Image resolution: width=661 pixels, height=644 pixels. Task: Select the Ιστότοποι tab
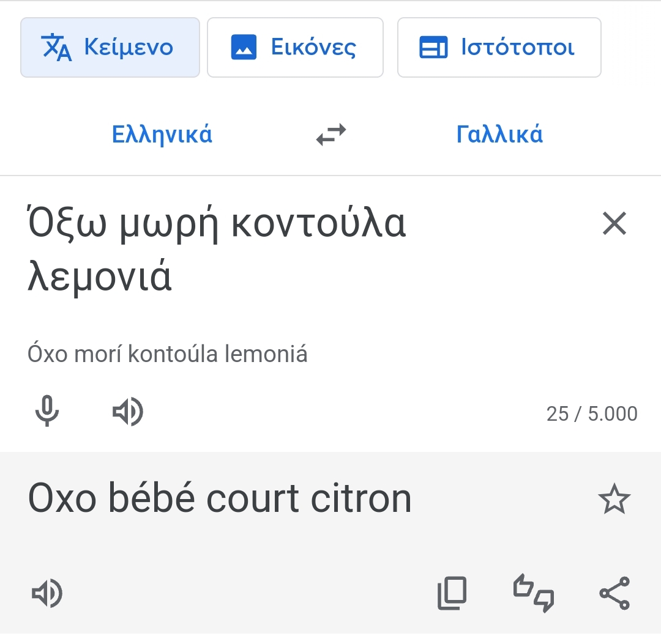(x=499, y=48)
